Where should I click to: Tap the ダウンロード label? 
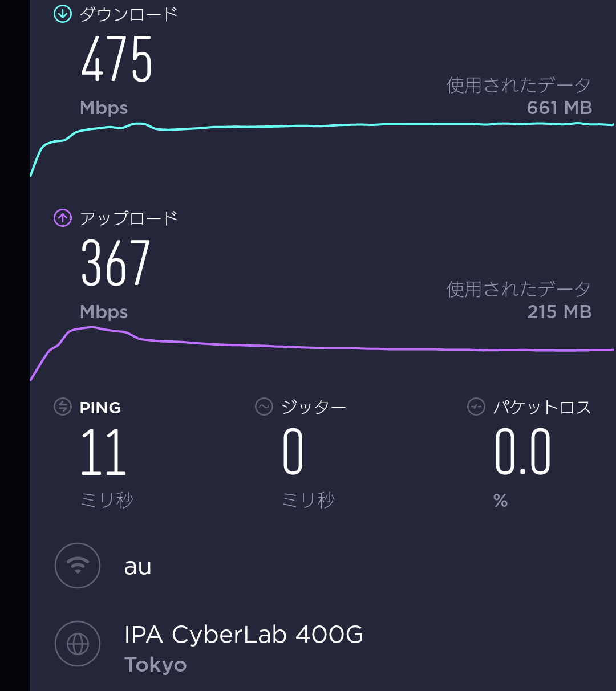click(129, 14)
